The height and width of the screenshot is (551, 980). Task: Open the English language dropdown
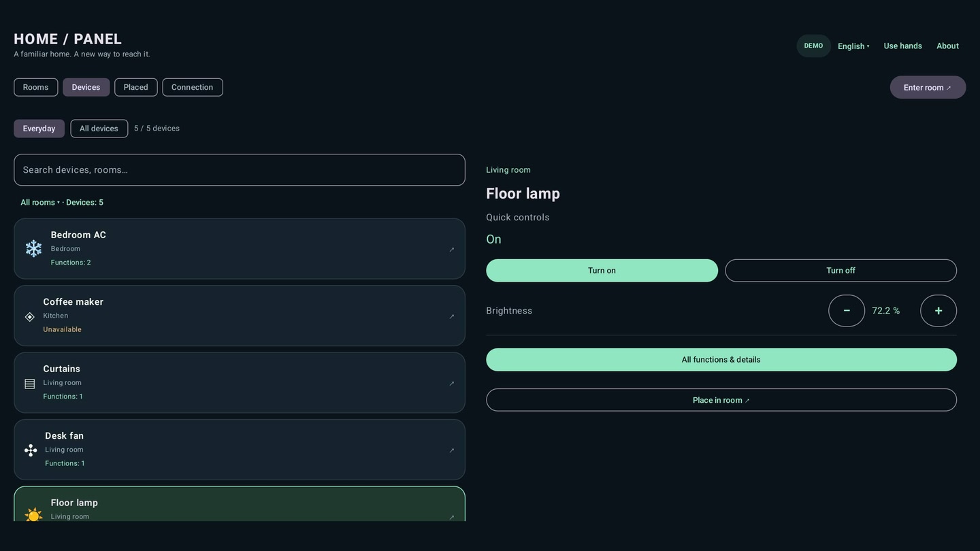(x=853, y=46)
